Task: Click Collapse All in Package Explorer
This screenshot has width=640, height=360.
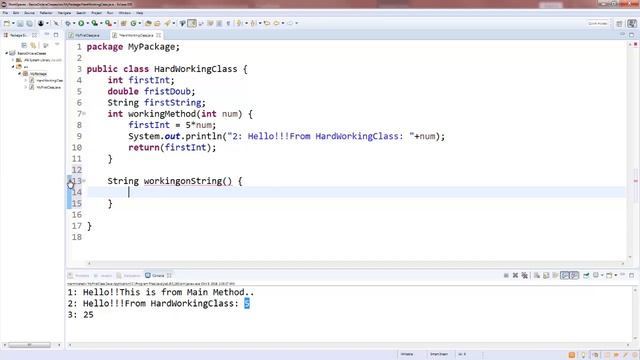Action: (x=24, y=45)
